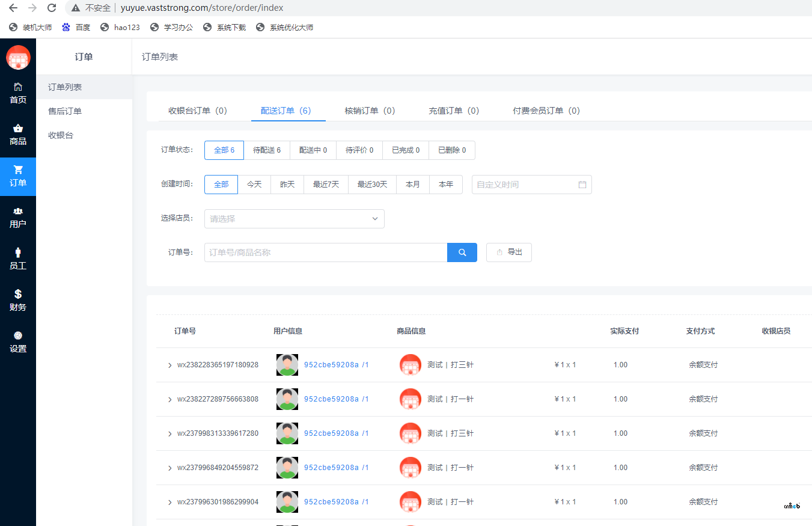Click 自定义时间 date range field
The width and height of the screenshot is (812, 526).
[x=532, y=185]
